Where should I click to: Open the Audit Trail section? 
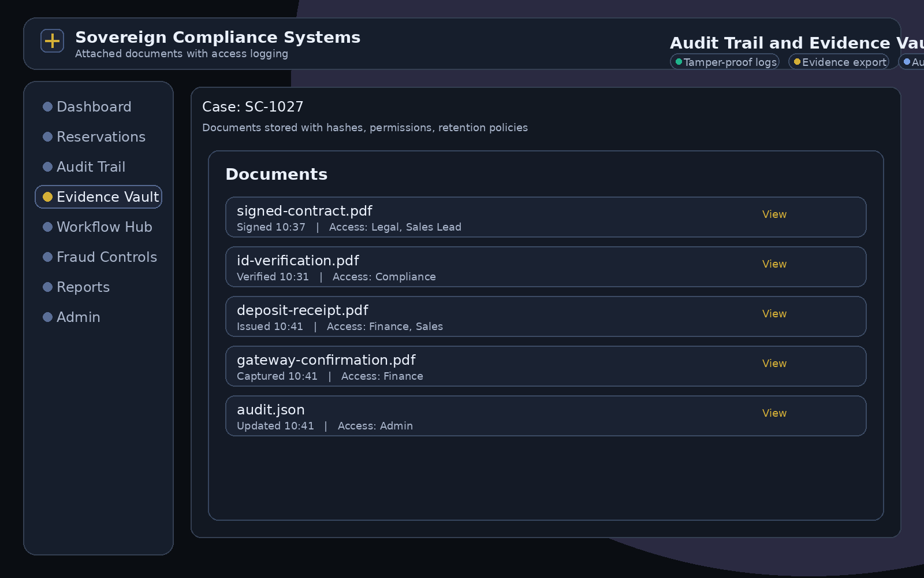click(91, 166)
